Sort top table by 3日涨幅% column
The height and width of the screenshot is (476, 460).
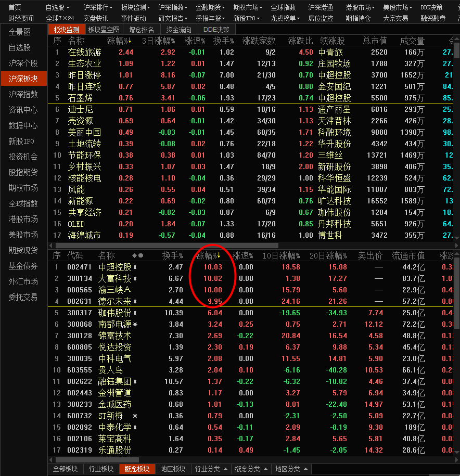click(159, 41)
